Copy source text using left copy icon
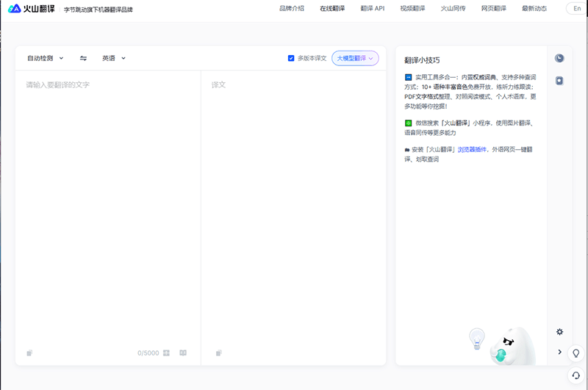 click(29, 353)
